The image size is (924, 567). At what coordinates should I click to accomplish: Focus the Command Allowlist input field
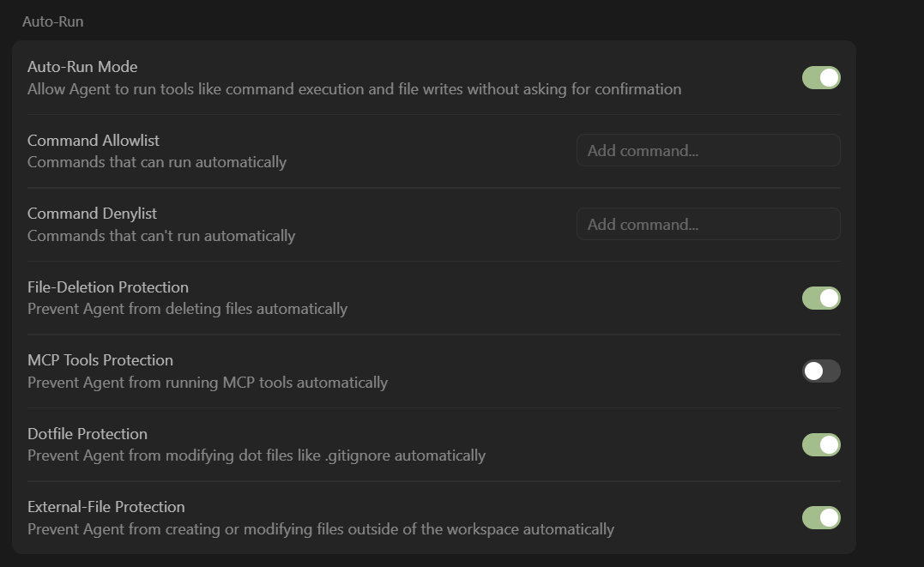click(708, 151)
